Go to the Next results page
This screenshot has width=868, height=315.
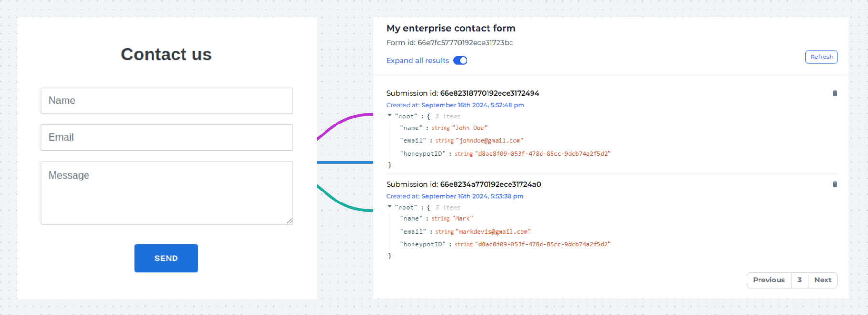pyautogui.click(x=823, y=280)
